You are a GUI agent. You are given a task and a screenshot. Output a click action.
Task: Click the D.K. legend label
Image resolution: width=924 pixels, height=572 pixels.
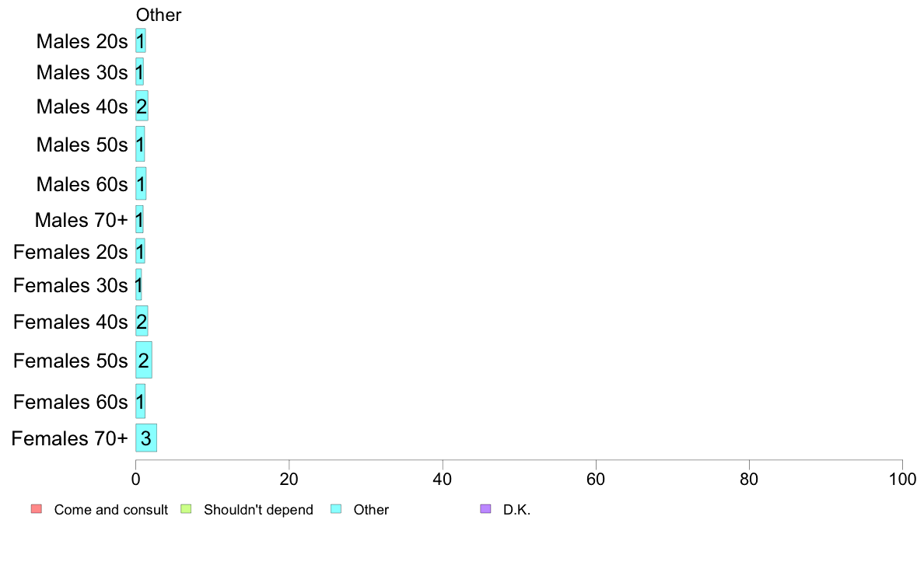click(516, 510)
